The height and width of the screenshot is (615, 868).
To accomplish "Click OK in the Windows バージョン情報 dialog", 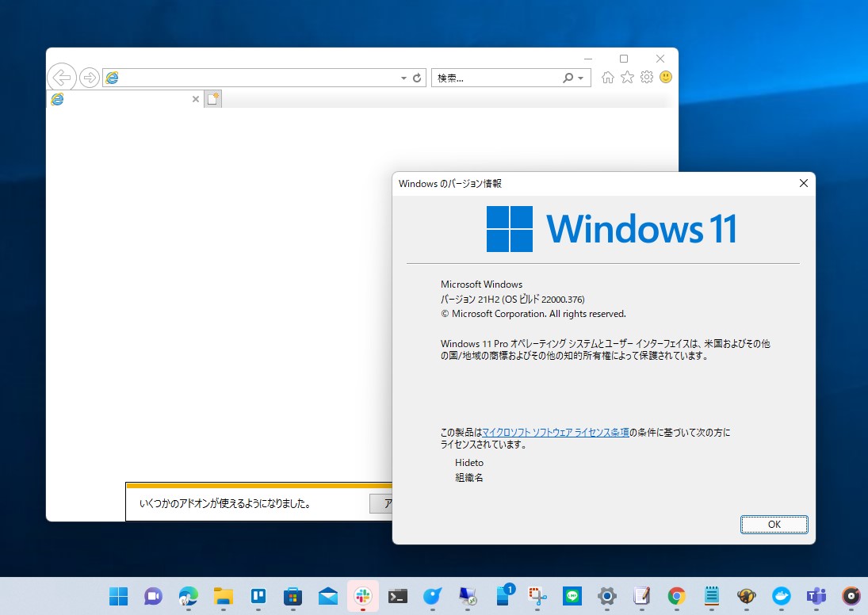I will click(774, 524).
